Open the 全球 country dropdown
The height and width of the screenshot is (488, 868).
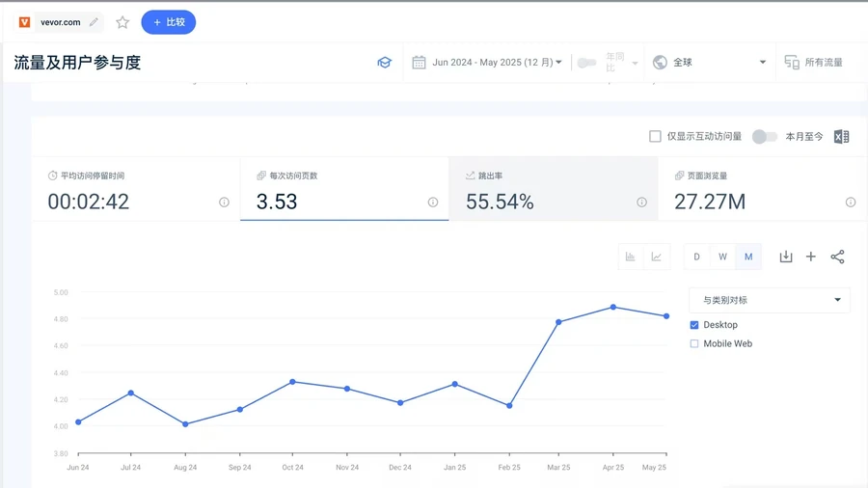click(x=710, y=63)
